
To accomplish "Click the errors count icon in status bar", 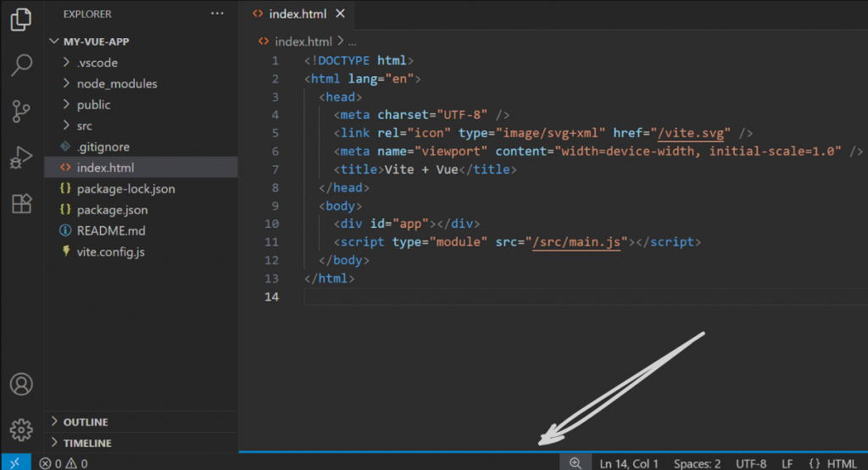I will point(46,463).
